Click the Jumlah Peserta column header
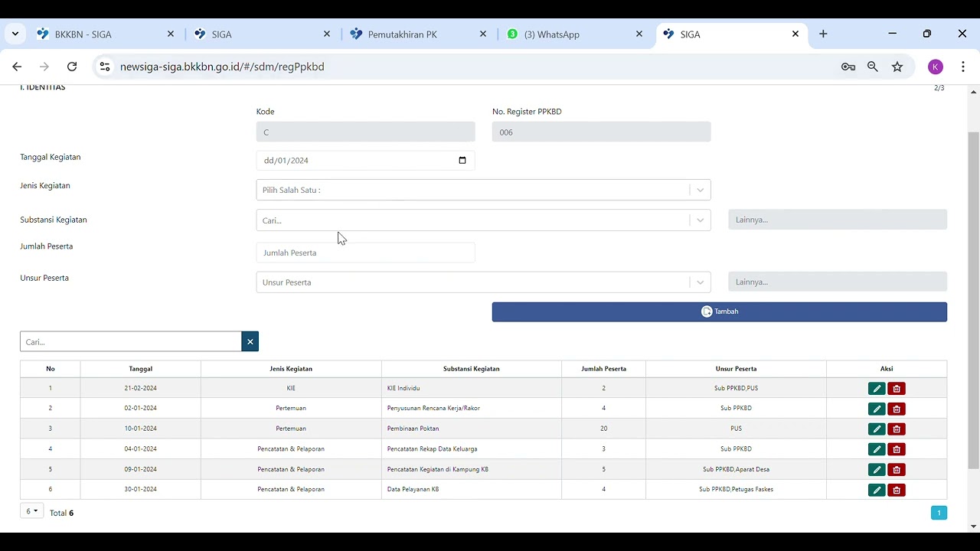The image size is (980, 551). pos(603,369)
